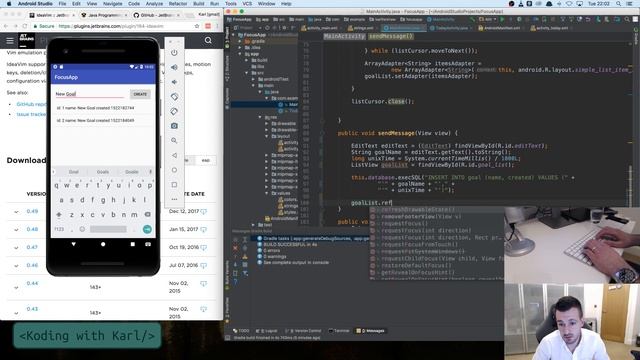The image size is (640, 360).
Task: Tap the keyboard shift key
Action: coord(59,214)
